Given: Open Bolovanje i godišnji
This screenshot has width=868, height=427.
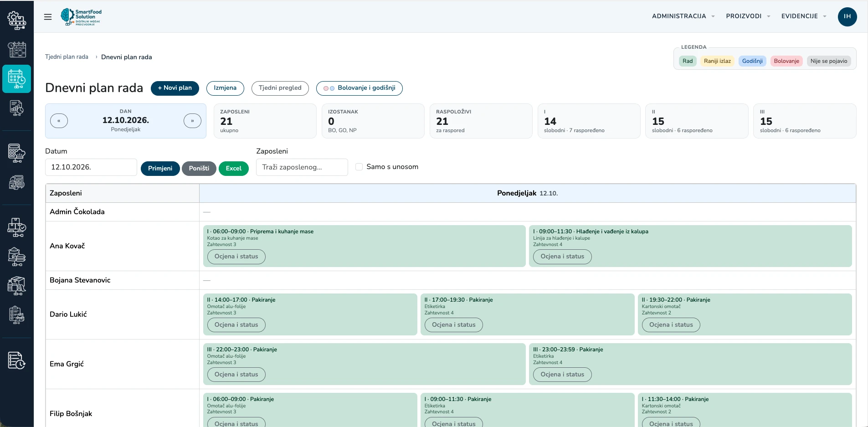Looking at the screenshot, I should coord(360,88).
